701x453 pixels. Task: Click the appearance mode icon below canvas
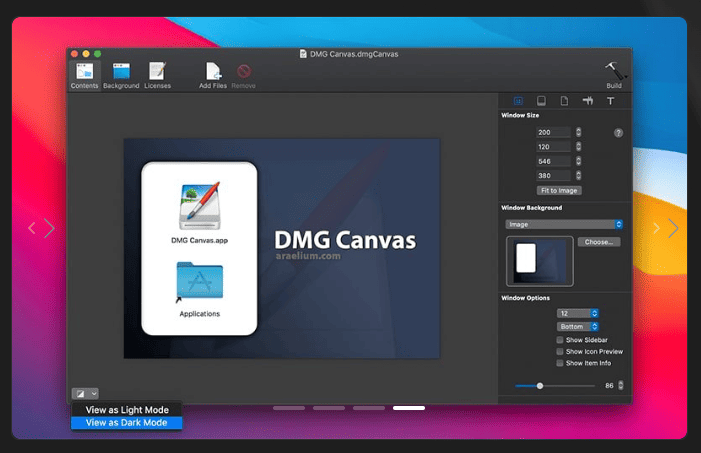pyautogui.click(x=80, y=394)
